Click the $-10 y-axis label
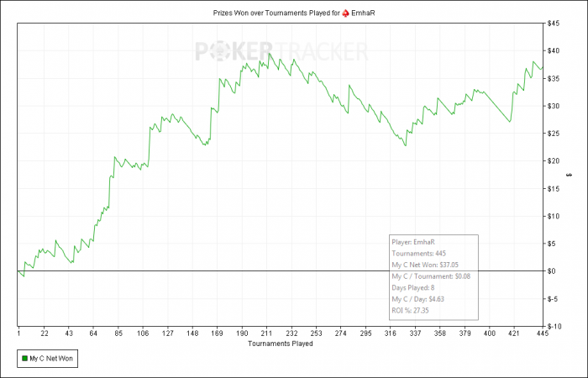Image resolution: width=588 pixels, height=378 pixels. pyautogui.click(x=554, y=326)
